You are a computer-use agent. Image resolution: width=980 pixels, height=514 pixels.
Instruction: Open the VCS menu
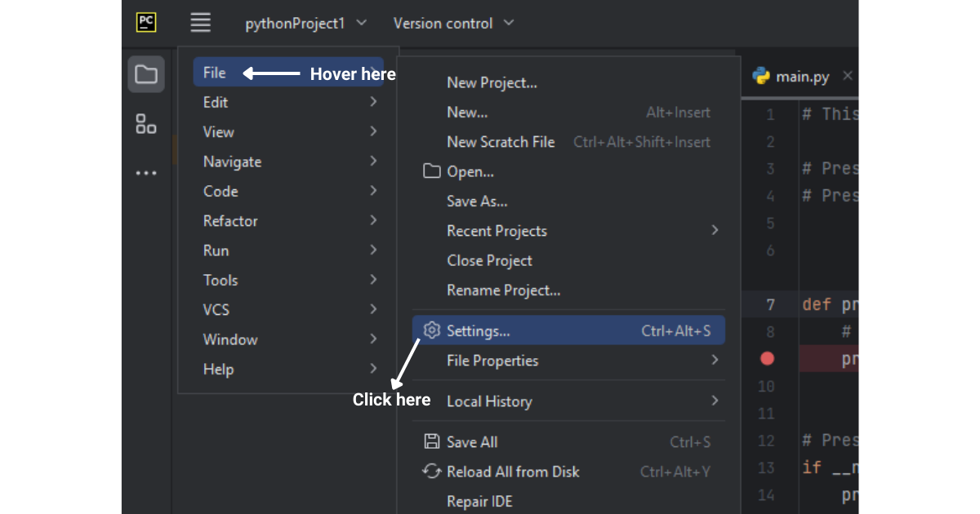288,309
